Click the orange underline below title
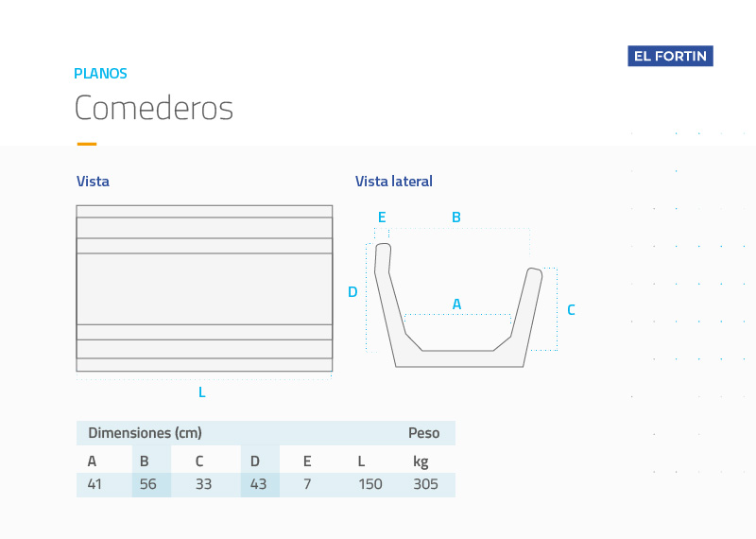 click(87, 144)
